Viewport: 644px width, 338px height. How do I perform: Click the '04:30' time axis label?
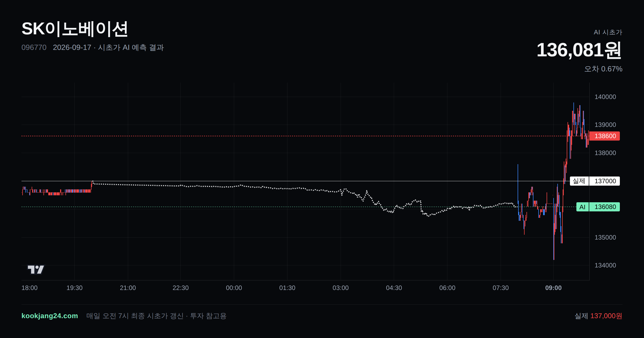click(394, 288)
